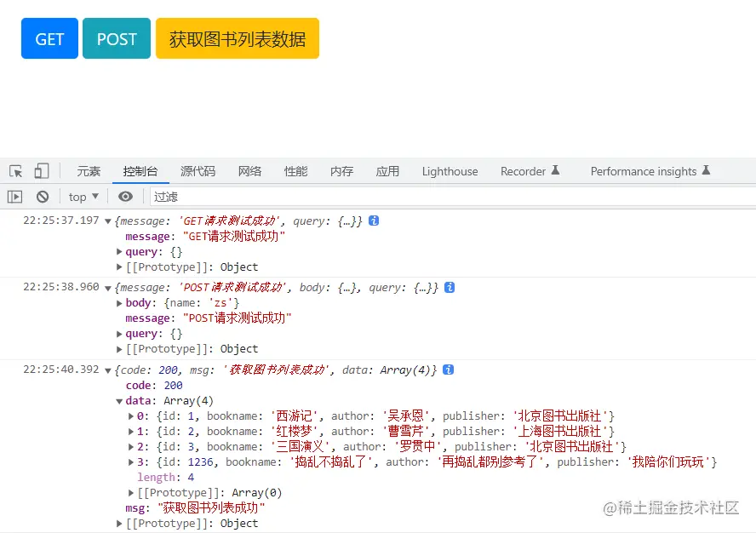Screen dimensions: 756x533
Task: Open the 性能 tab
Action: (295, 171)
